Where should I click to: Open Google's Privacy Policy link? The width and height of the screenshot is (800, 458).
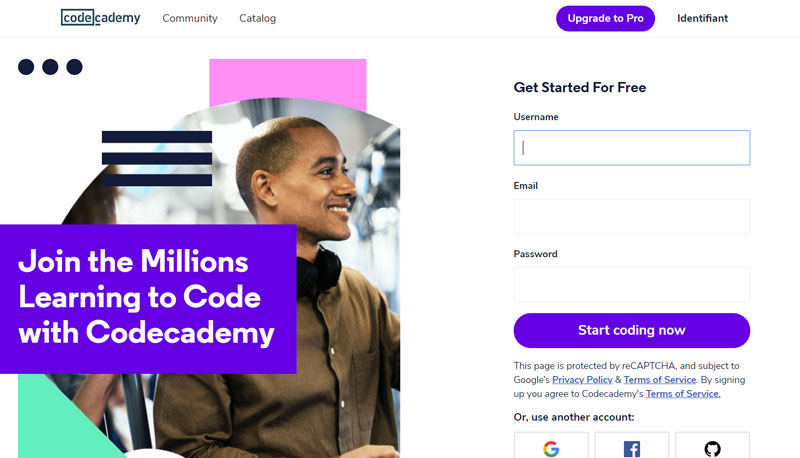pos(582,379)
